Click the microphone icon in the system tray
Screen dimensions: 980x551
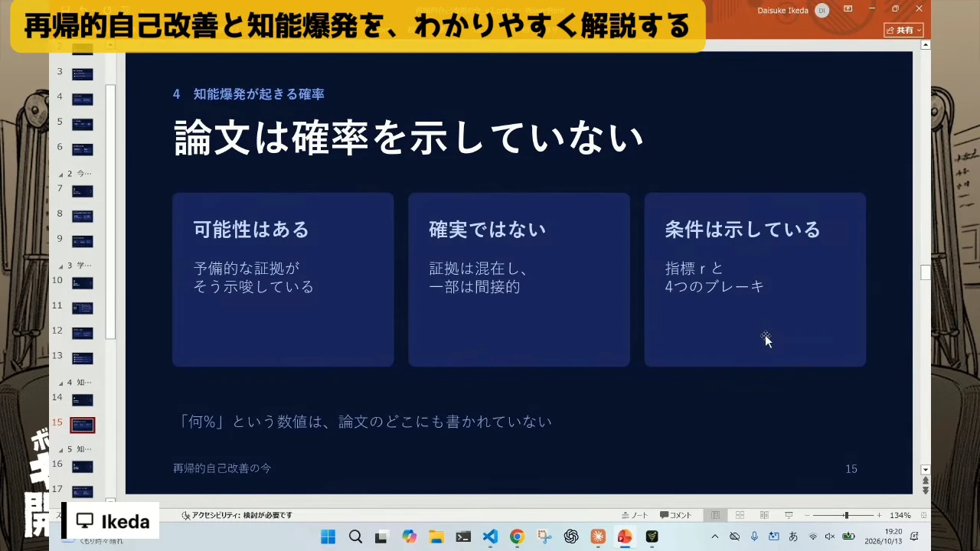[754, 536]
